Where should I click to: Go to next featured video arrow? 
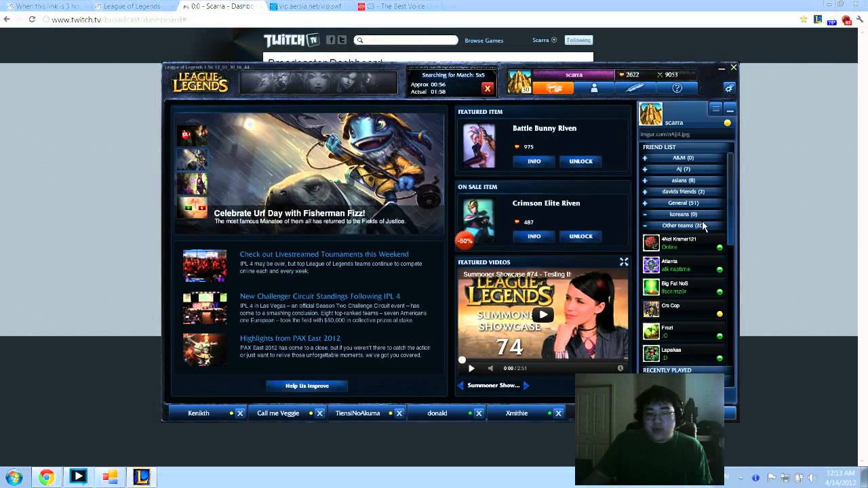[526, 386]
